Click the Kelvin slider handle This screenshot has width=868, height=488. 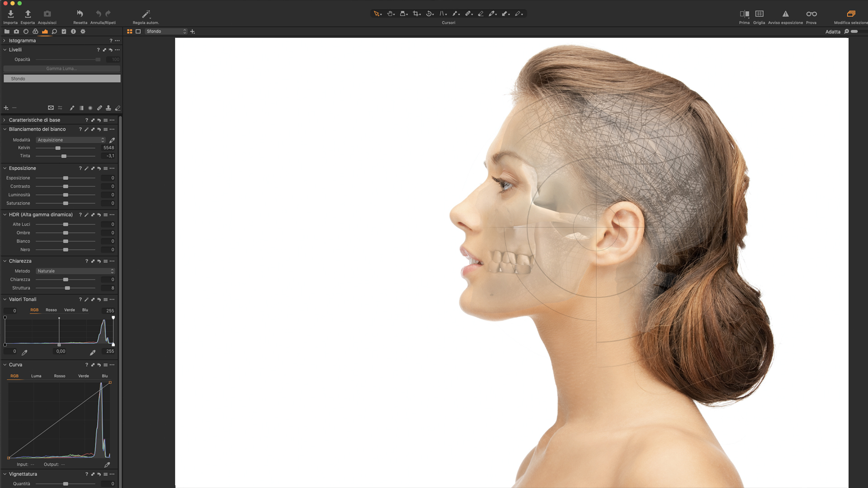click(x=58, y=148)
